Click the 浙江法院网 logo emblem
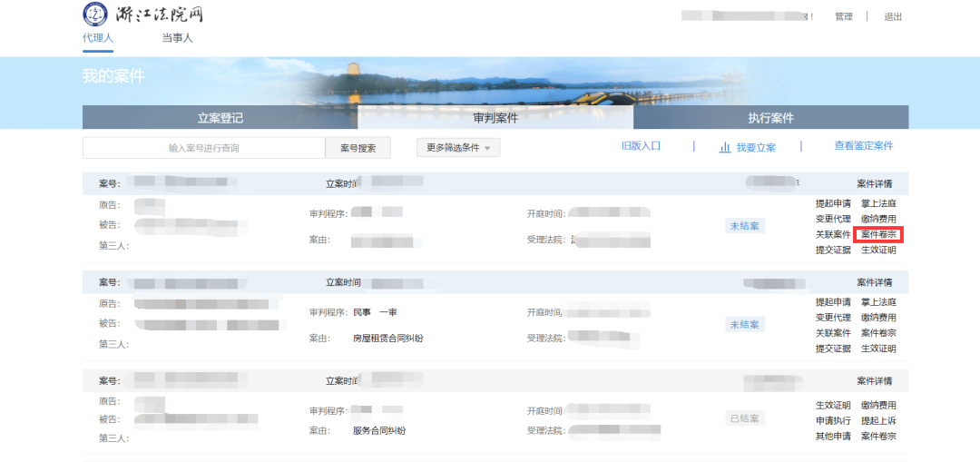This screenshot has height=462, width=980. (94, 13)
